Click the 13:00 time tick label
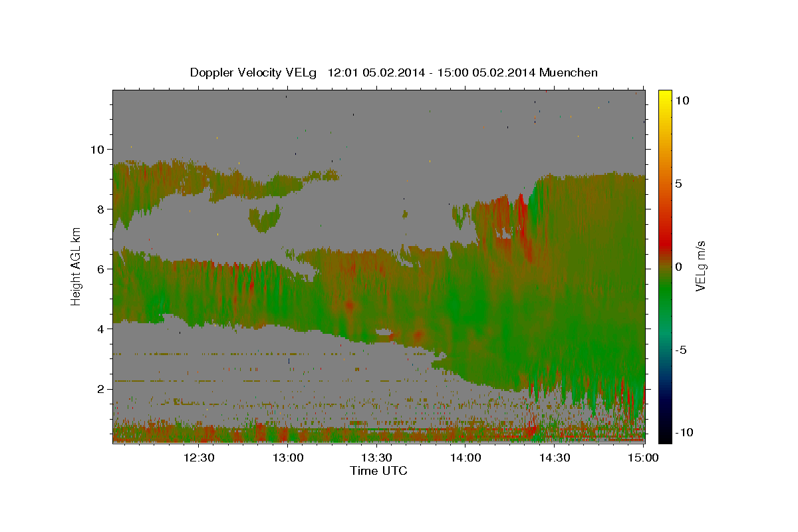This screenshot has width=798, height=532. click(288, 458)
